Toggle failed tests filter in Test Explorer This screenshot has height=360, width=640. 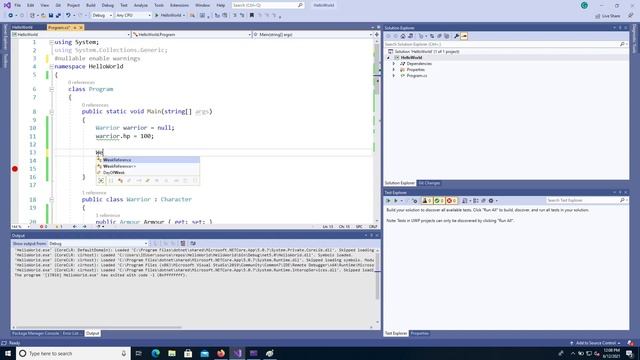451,200
